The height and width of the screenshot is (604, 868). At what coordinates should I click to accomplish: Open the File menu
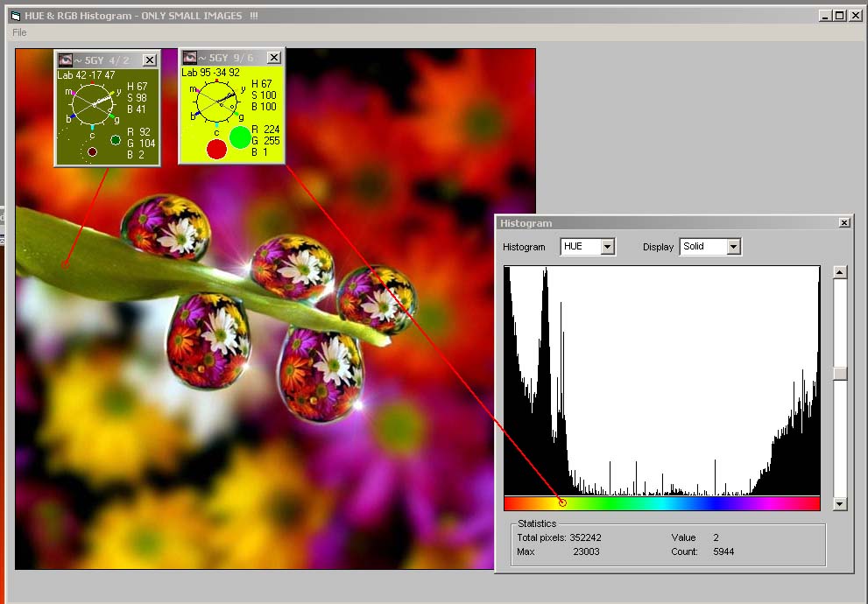(19, 32)
